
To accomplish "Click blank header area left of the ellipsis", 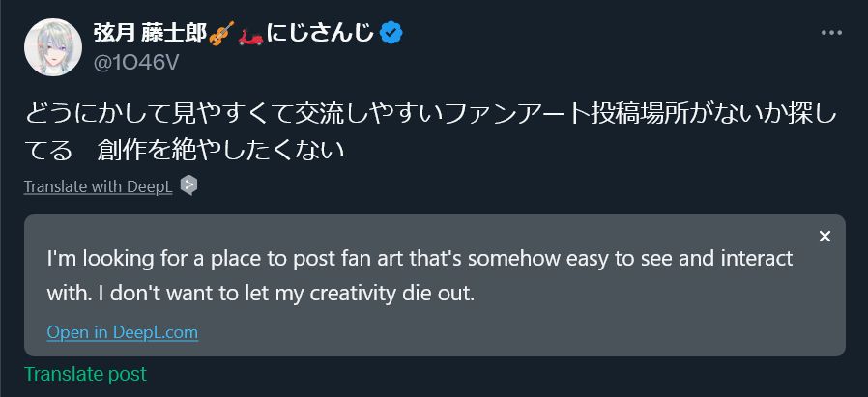I will pyautogui.click(x=628, y=34).
